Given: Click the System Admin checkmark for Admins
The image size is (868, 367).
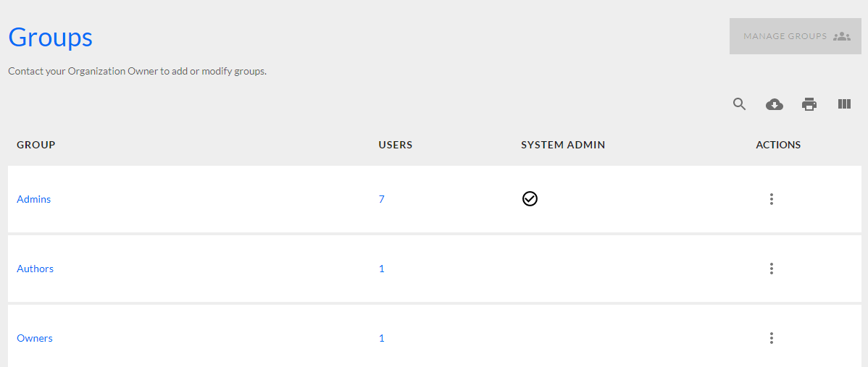Looking at the screenshot, I should tap(530, 198).
